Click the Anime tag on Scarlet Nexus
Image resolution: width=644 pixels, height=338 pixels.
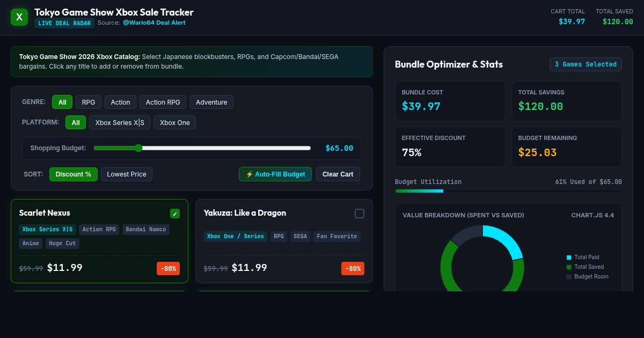[x=31, y=244]
